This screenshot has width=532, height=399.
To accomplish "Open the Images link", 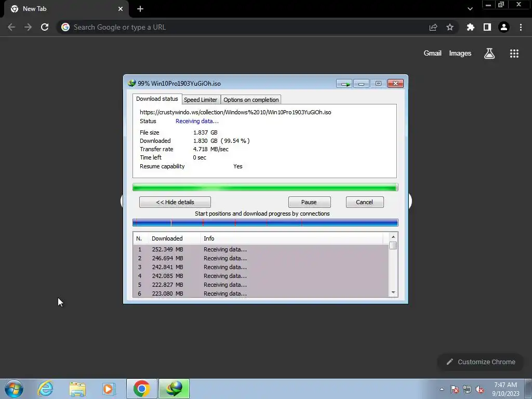I will (x=460, y=54).
